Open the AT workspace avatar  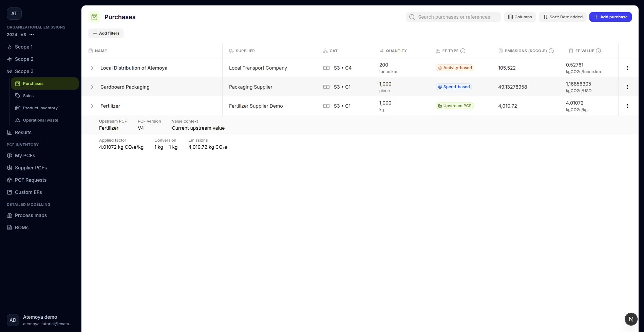[x=14, y=14]
